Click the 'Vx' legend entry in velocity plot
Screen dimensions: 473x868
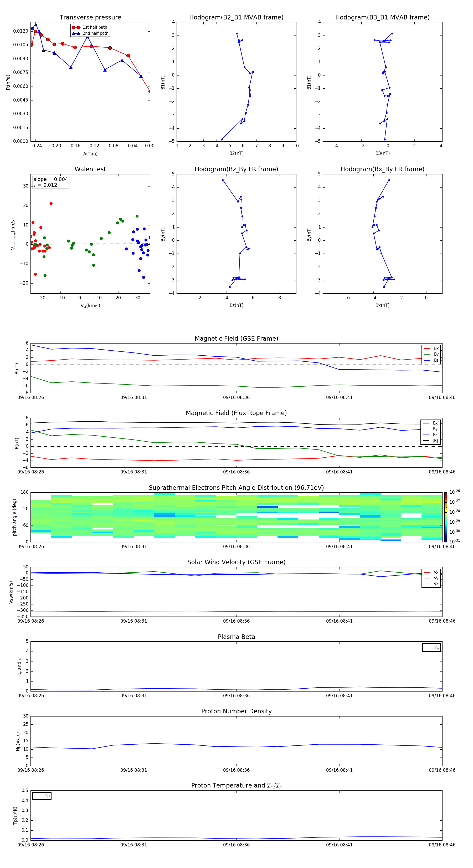(431, 572)
